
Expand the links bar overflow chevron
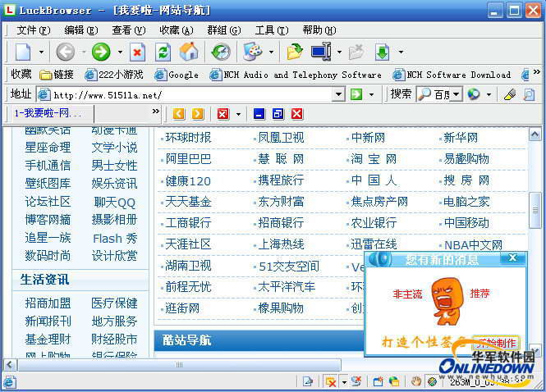pos(537,71)
